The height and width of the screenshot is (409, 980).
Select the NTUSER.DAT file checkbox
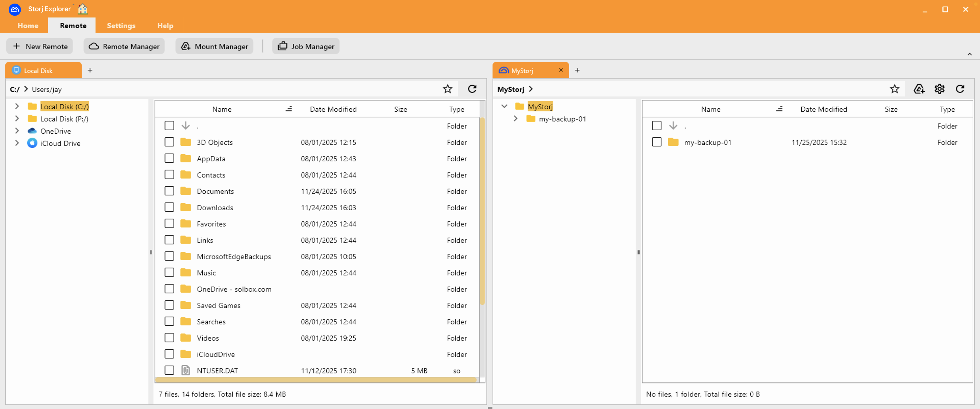169,370
